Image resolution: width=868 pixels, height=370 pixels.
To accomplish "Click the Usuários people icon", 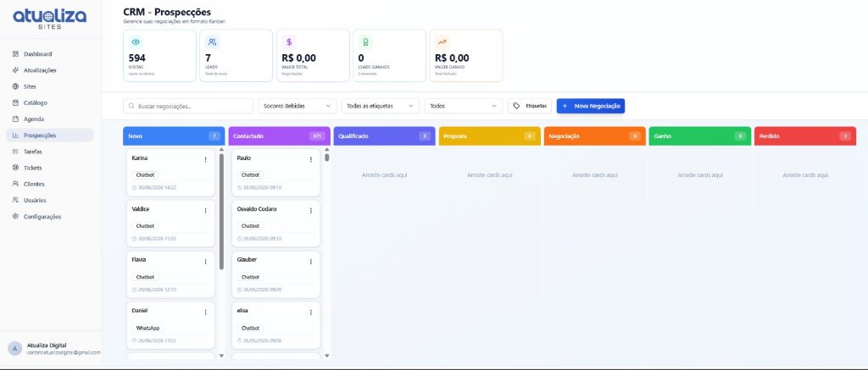I will pyautogui.click(x=15, y=200).
